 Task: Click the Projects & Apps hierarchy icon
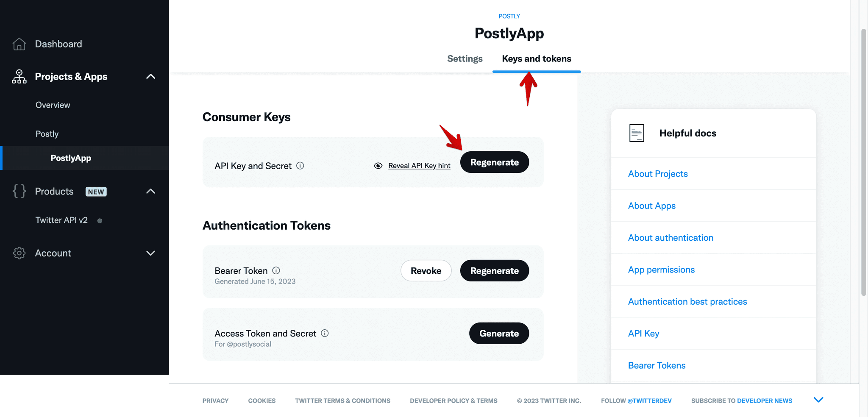pos(19,77)
